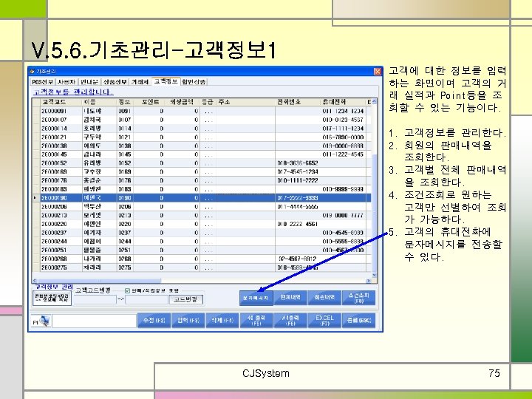
Task: Click the 입력 (F3) button
Action: click(188, 320)
